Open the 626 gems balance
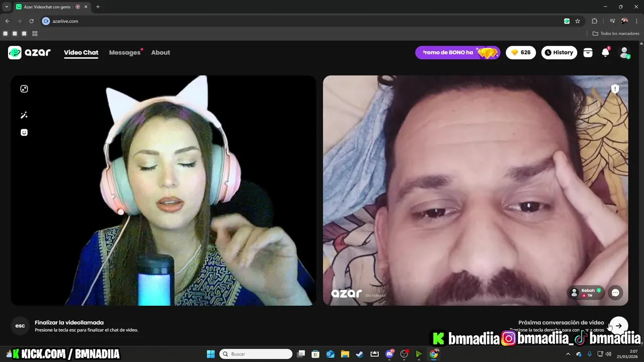The height and width of the screenshot is (362, 644). click(521, 52)
